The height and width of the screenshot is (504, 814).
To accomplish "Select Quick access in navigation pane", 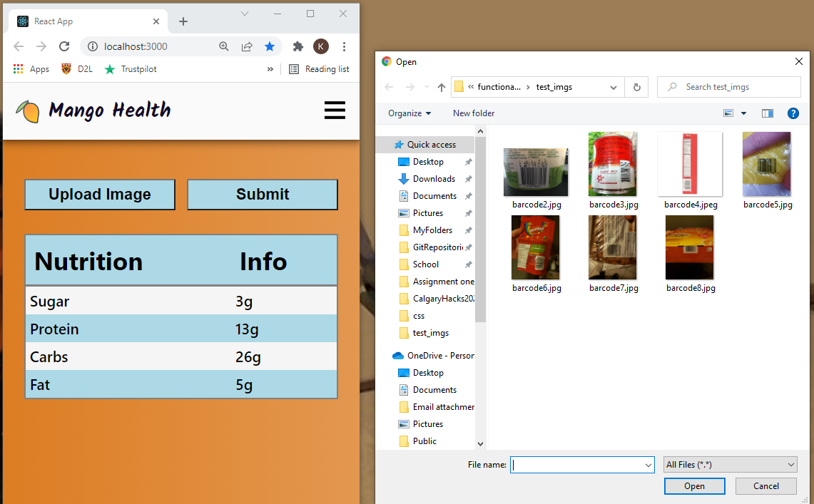I will (424, 145).
